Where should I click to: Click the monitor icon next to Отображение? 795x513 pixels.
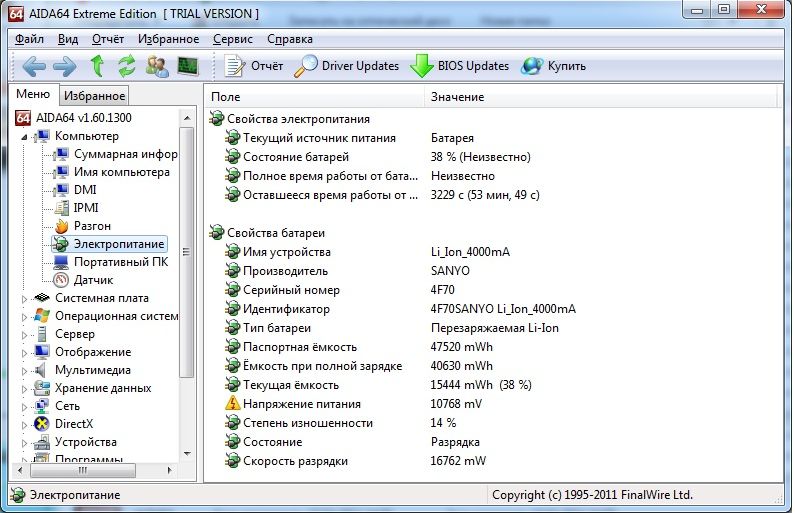(42, 352)
